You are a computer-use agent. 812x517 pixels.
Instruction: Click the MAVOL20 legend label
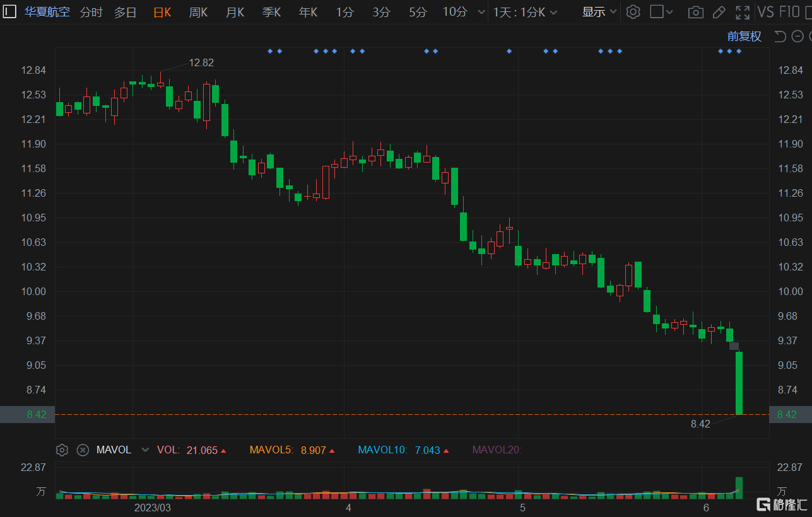497,450
